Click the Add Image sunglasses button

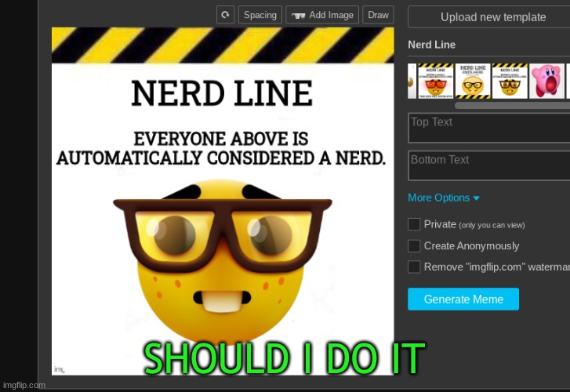point(321,15)
